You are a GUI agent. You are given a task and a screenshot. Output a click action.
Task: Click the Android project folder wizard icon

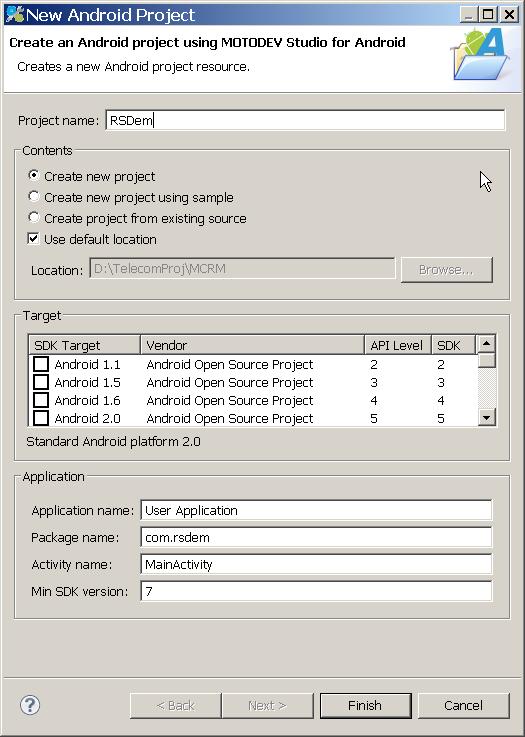480,54
